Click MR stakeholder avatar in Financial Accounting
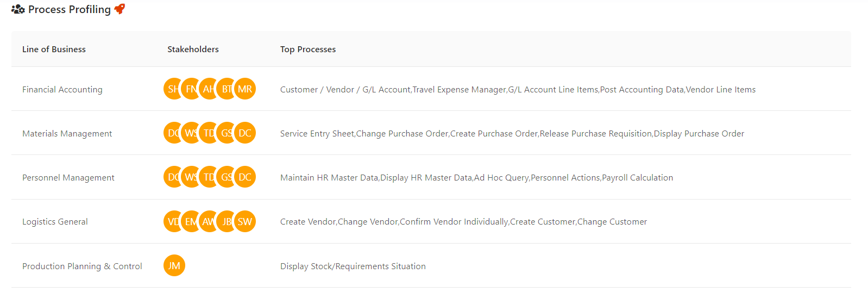 tap(245, 89)
